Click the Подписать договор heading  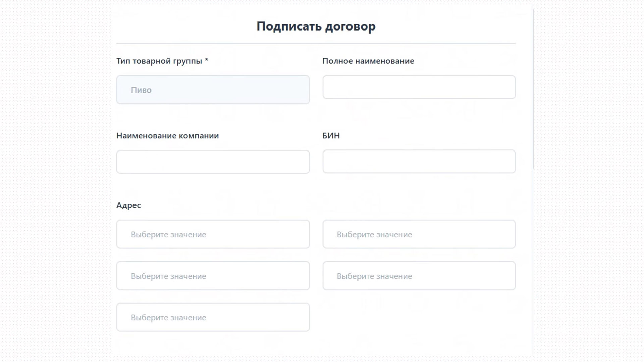(x=316, y=26)
